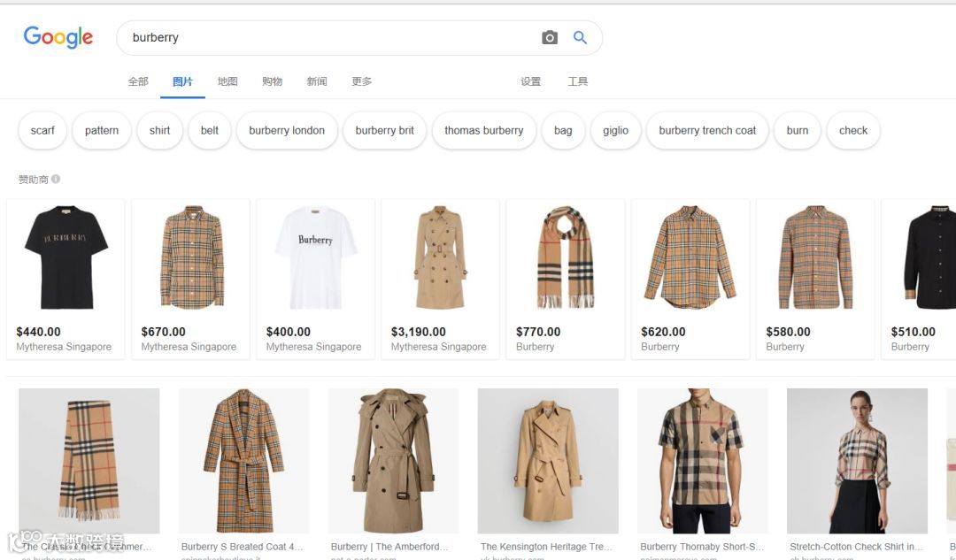Screen dimensions: 956x560
Task: Pick the thomas burberry chip
Action: 483,130
